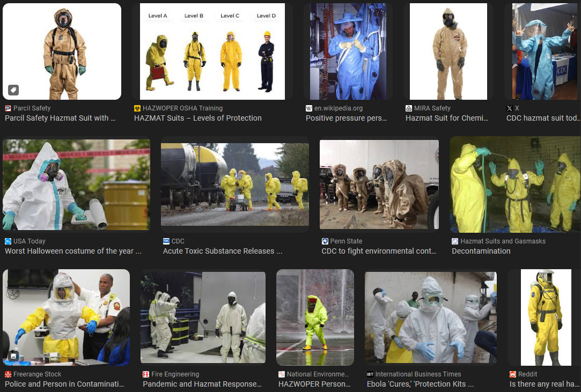Open the 'Parcil Safety Hazmat Suit with ...' title
Image resolution: width=581 pixels, height=392 pixels.
[60, 118]
